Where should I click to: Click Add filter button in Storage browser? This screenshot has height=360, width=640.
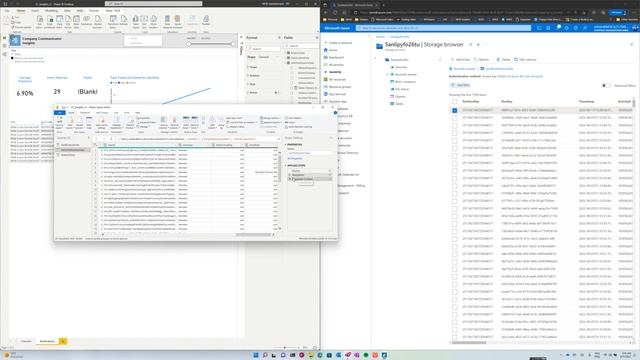[460, 85]
